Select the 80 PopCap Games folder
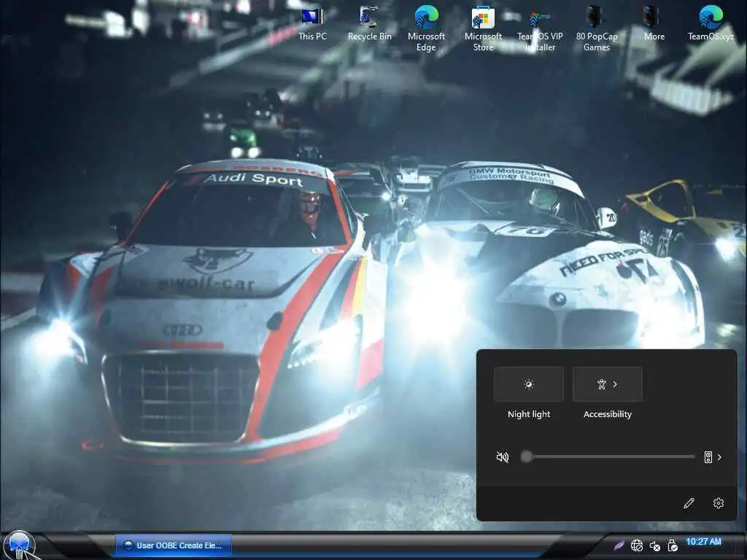This screenshot has height=560, width=747. (x=597, y=28)
